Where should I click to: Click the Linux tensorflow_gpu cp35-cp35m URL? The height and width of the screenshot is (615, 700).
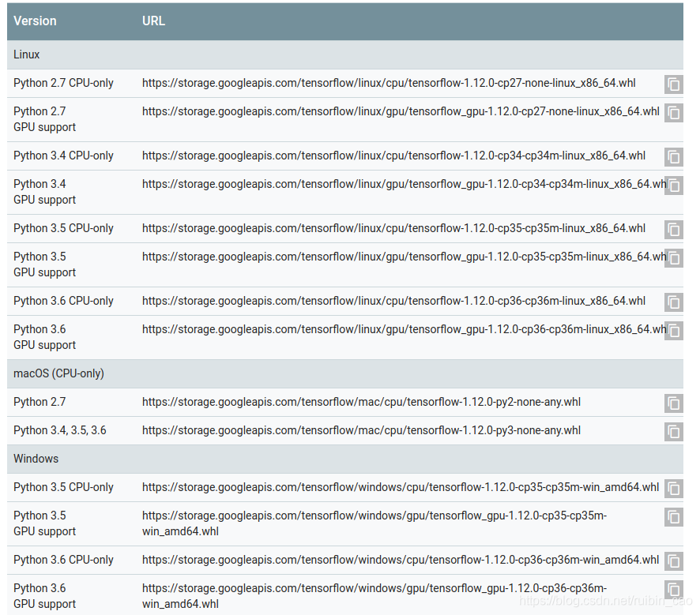point(405,257)
